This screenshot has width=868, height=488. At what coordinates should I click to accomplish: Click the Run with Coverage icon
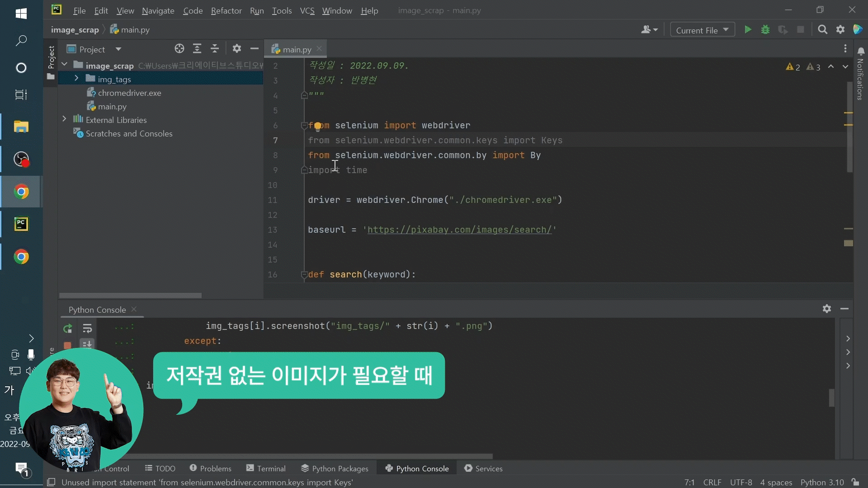[x=783, y=30]
